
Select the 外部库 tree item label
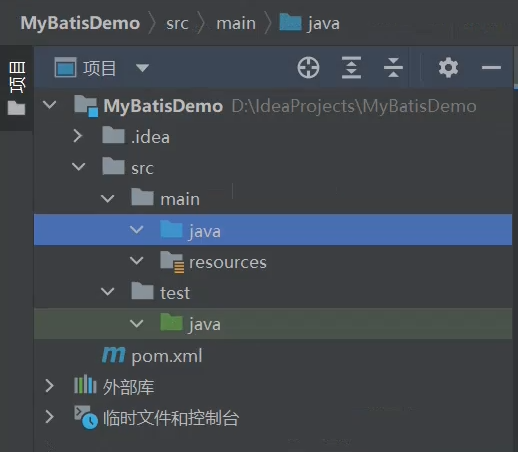point(129,387)
